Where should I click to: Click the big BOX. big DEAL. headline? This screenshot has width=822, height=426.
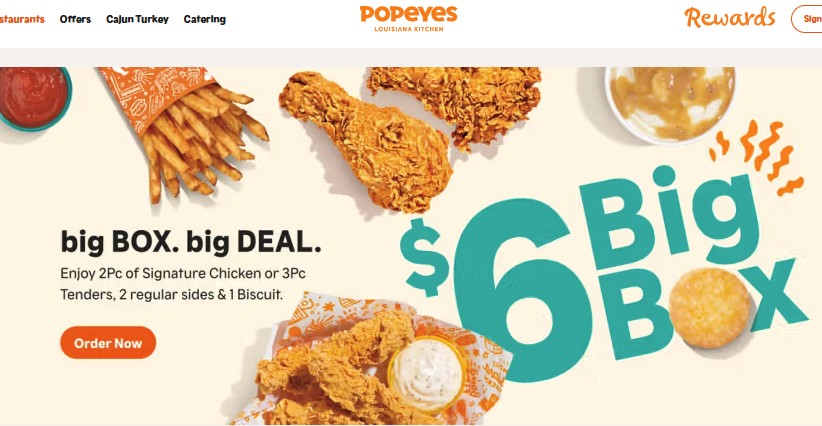(x=191, y=242)
